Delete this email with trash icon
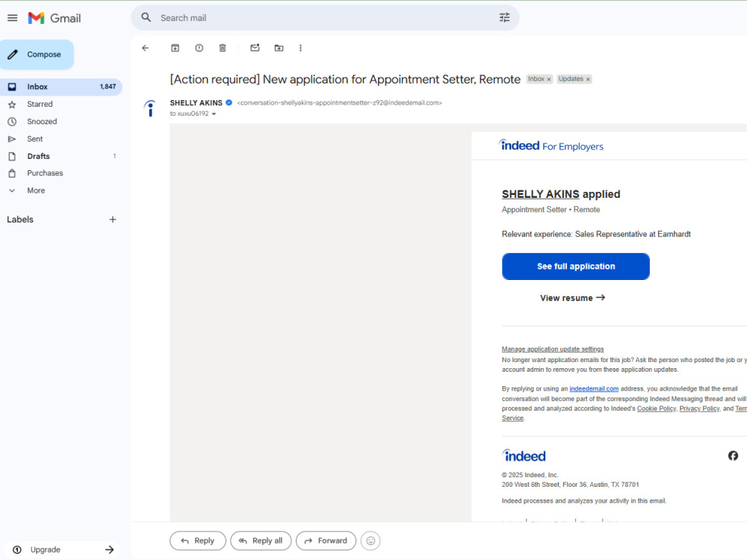747x560 pixels. click(x=223, y=48)
